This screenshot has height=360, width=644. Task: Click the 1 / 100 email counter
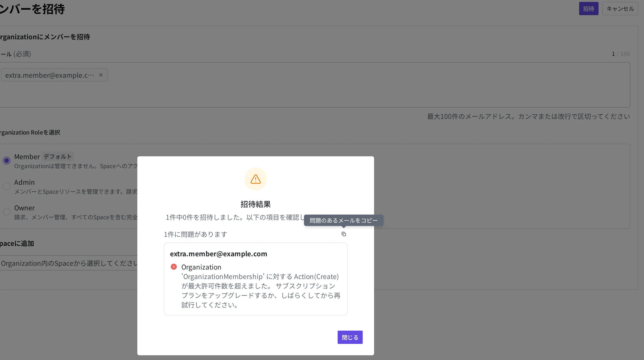(x=621, y=54)
